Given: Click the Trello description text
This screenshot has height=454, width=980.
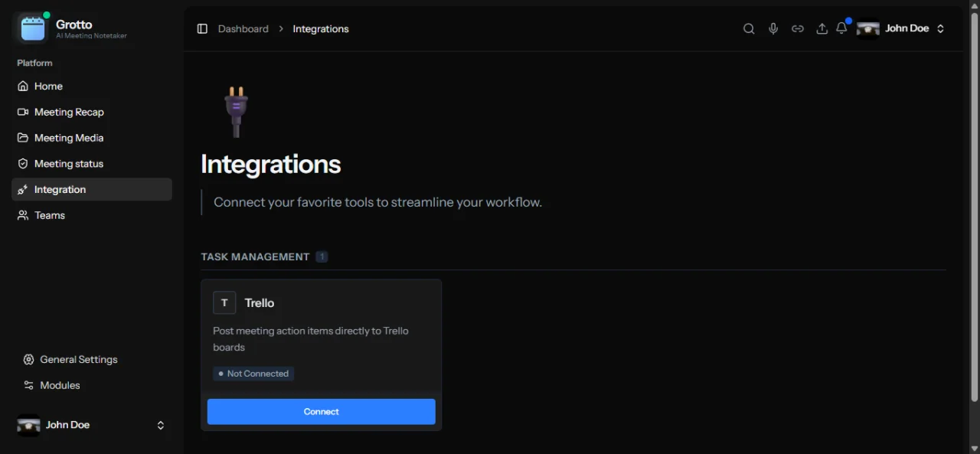Looking at the screenshot, I should (311, 339).
